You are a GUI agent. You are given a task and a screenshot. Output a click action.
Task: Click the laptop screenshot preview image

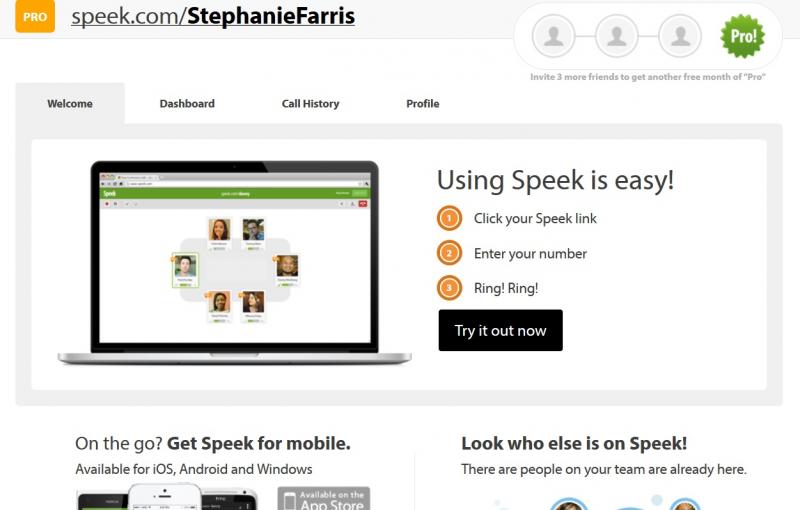[235, 263]
